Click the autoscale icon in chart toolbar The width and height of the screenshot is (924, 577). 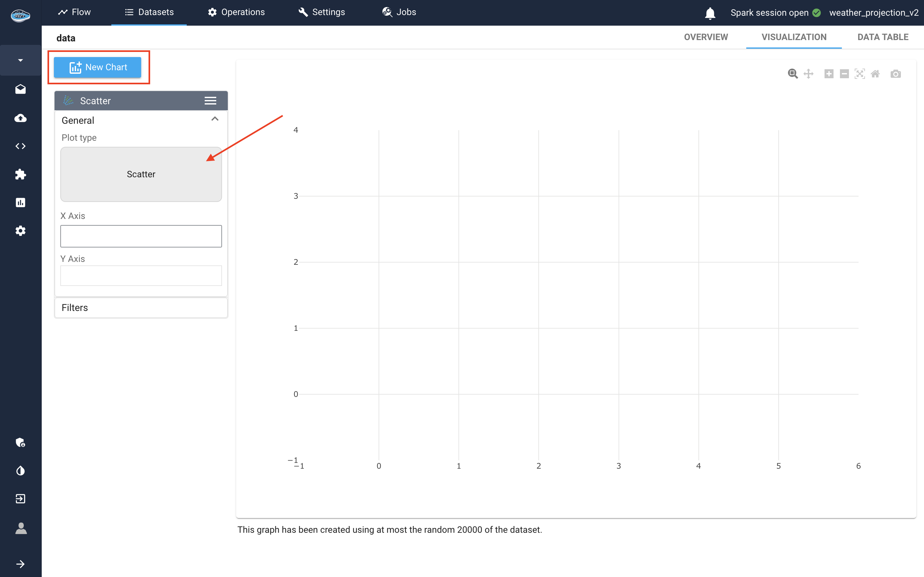pos(860,74)
